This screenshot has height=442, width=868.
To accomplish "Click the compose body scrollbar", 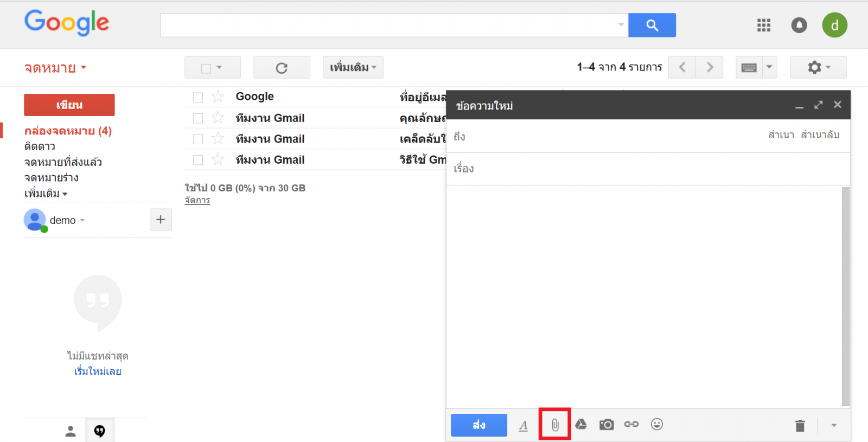I will [846, 296].
